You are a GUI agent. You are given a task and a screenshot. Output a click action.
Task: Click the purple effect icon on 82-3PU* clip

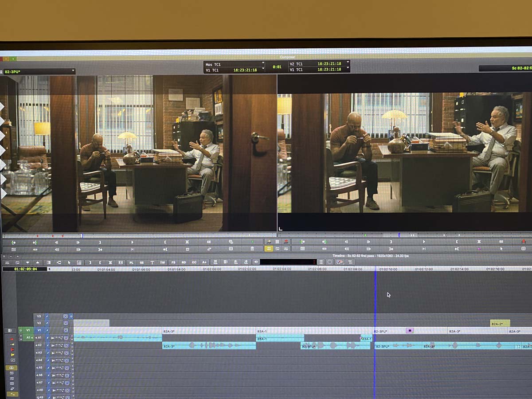(410, 330)
